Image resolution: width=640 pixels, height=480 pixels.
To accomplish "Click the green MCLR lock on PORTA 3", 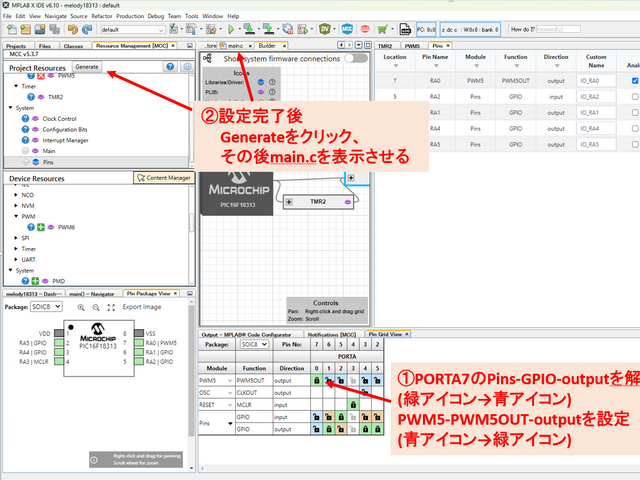I will coord(353,405).
